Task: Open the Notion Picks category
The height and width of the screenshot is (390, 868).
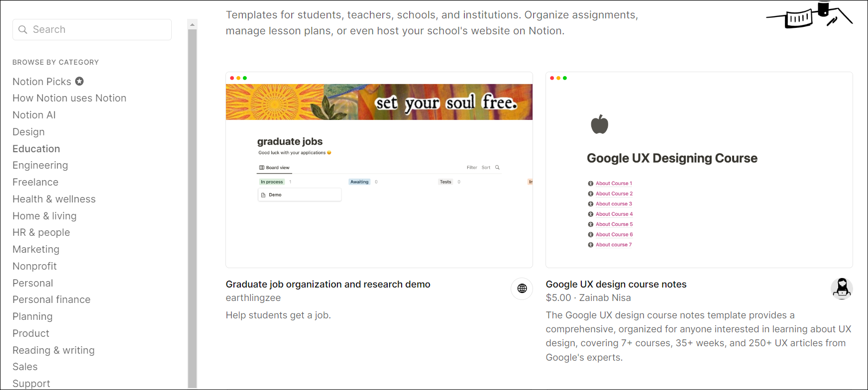Action: click(x=42, y=82)
